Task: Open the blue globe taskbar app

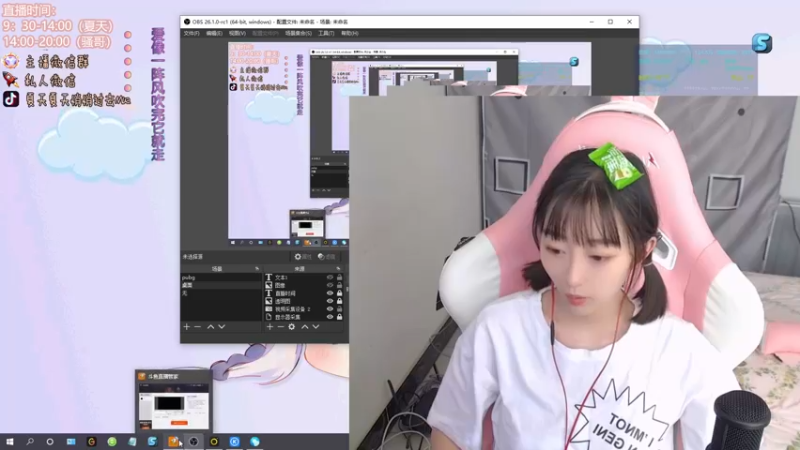Action: click(x=255, y=442)
